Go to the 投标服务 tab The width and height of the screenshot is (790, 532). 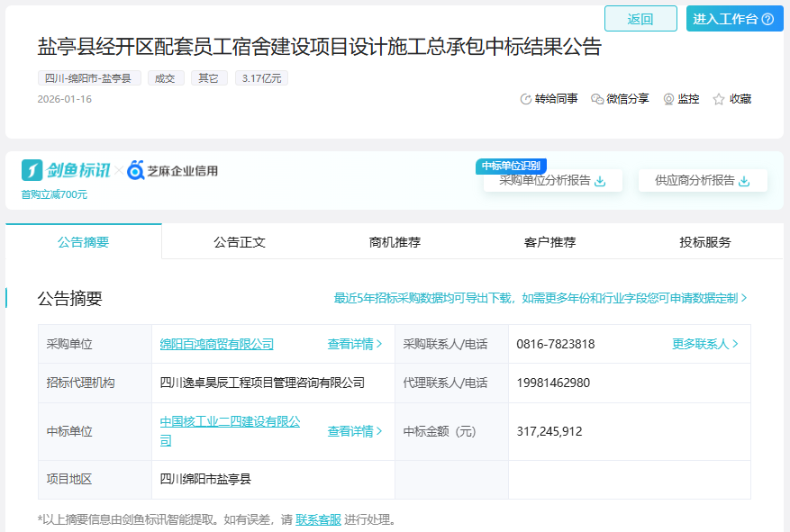[705, 241]
